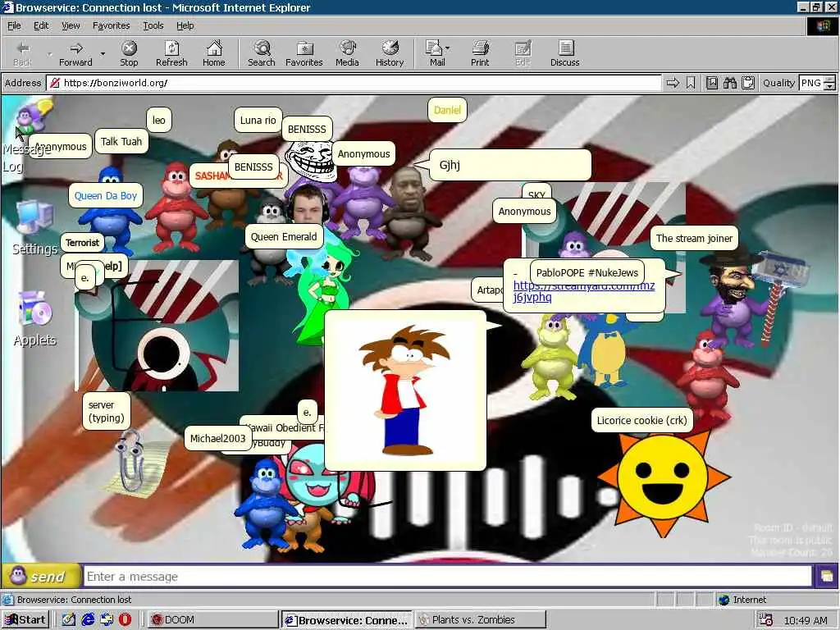Click the cartoon boy image bubble
The width and height of the screenshot is (840, 630).
click(405, 390)
